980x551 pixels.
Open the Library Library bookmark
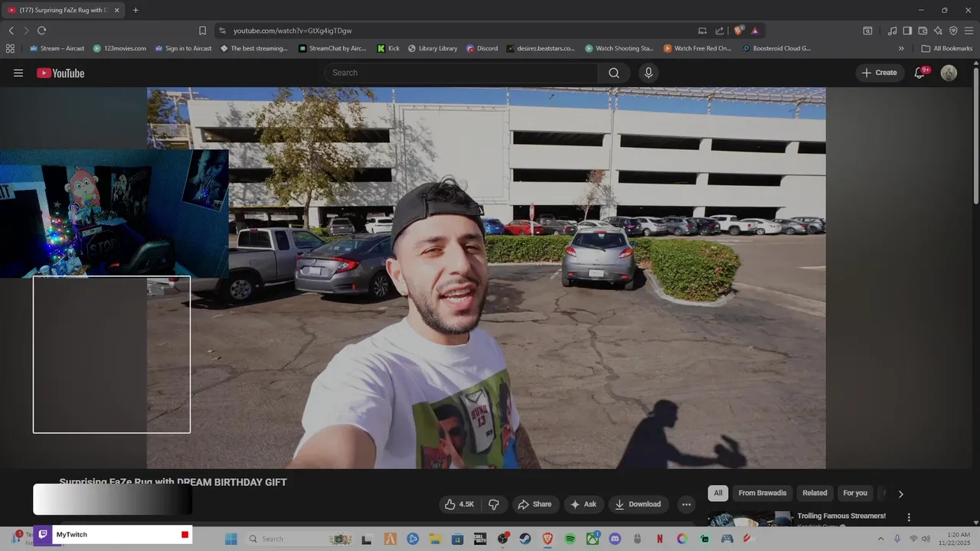(x=433, y=48)
